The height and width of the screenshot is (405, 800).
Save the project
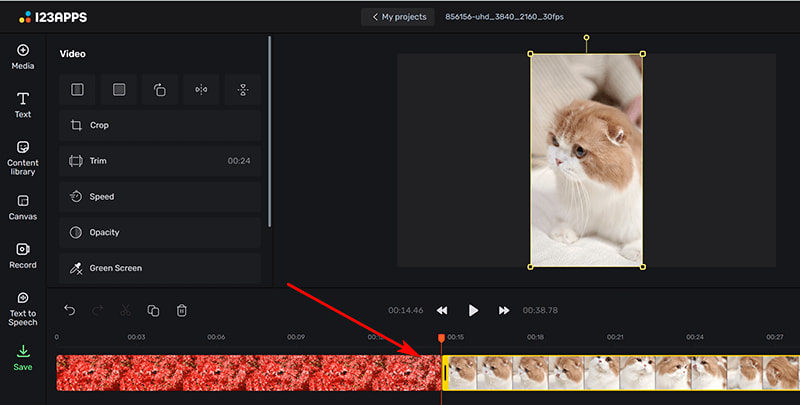coord(22,358)
